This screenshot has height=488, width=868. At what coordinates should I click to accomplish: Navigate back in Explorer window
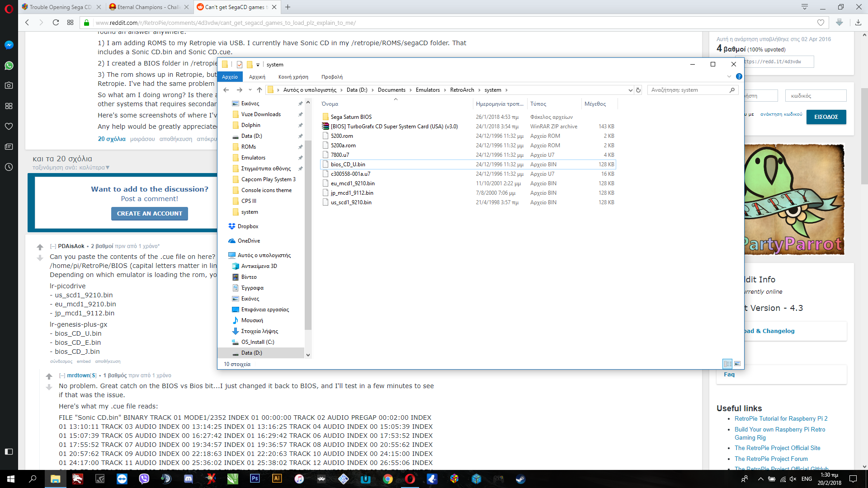point(226,90)
